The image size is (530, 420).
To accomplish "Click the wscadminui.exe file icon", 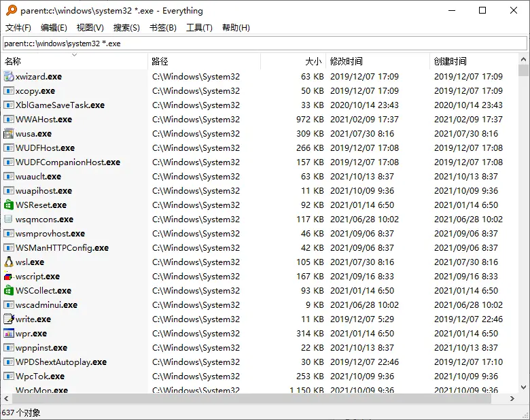I will [x=9, y=304].
